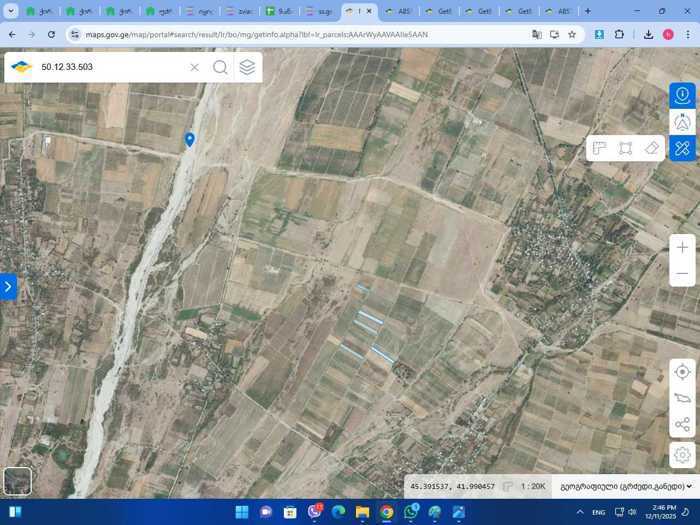The image size is (700, 525).
Task: Open a new browser tab
Action: [587, 11]
